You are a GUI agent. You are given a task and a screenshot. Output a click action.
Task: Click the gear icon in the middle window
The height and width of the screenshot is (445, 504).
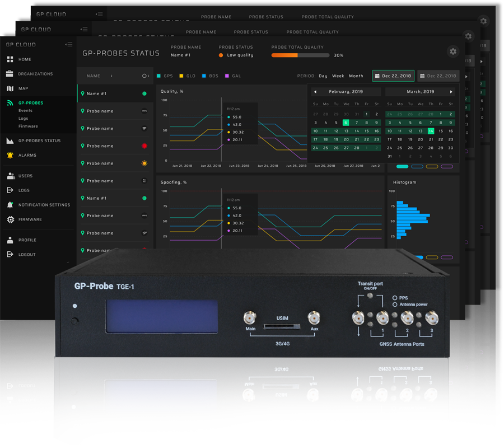point(468,36)
